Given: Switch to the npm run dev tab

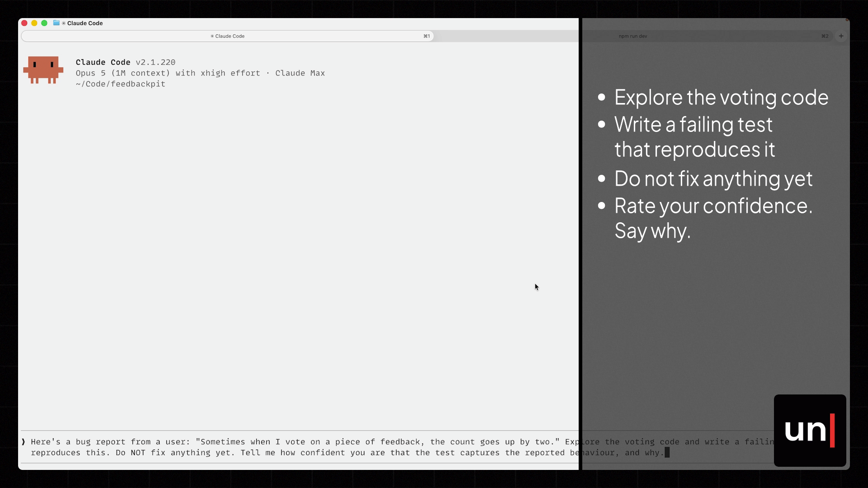Looking at the screenshot, I should [633, 36].
